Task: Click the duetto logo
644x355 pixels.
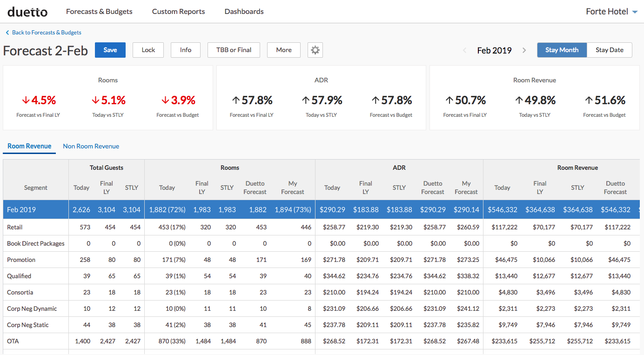Action: (27, 12)
